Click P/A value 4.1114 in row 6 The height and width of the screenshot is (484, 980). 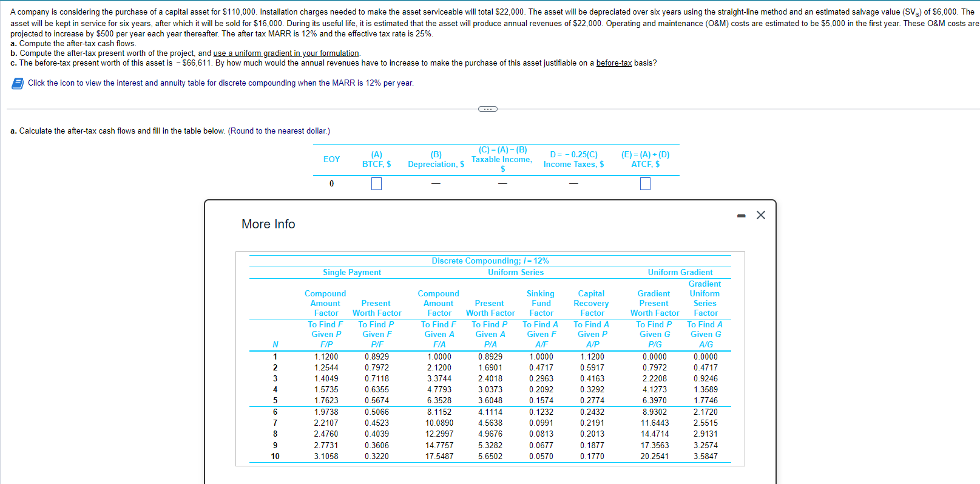(490, 412)
